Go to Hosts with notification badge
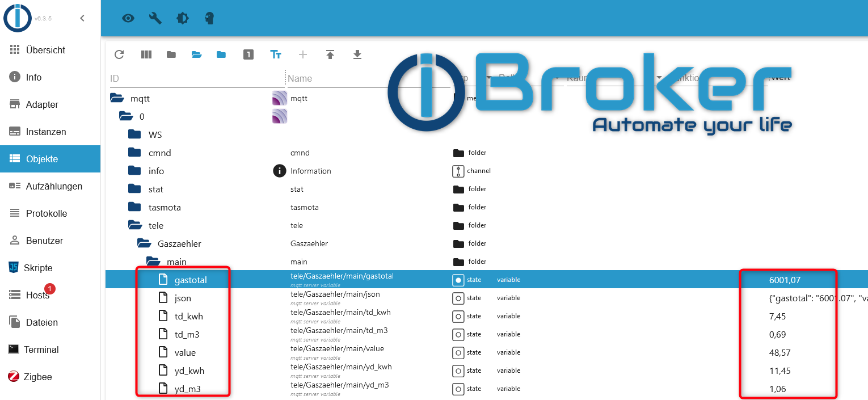This screenshot has width=868, height=400. point(37,295)
